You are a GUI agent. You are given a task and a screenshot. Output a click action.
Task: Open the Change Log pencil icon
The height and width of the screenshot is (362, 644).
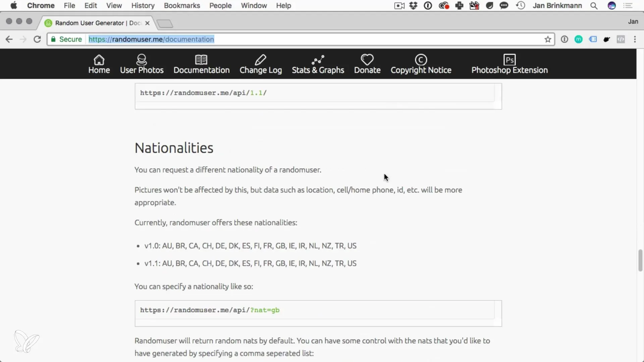[260, 60]
